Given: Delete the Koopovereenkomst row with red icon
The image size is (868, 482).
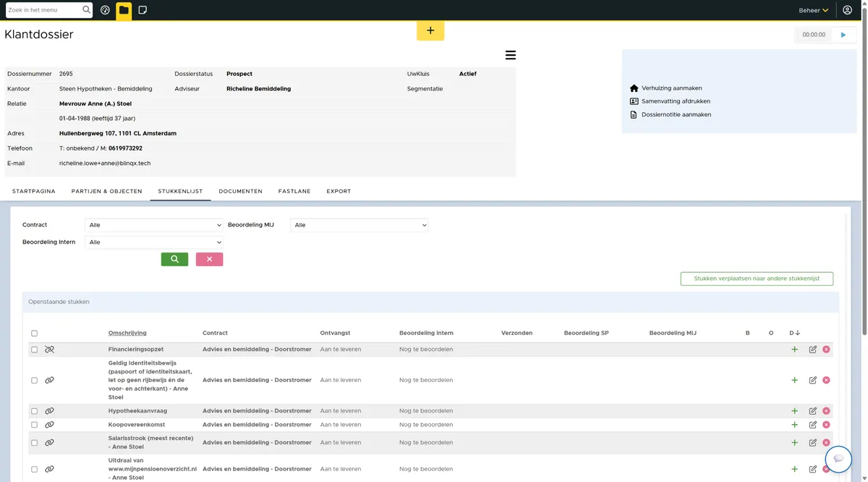Looking at the screenshot, I should [826, 425].
